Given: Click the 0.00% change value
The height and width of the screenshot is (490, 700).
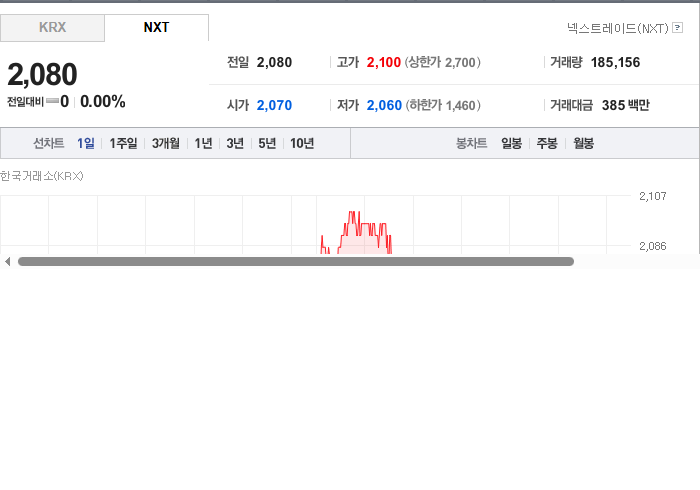Looking at the screenshot, I should coord(103,102).
